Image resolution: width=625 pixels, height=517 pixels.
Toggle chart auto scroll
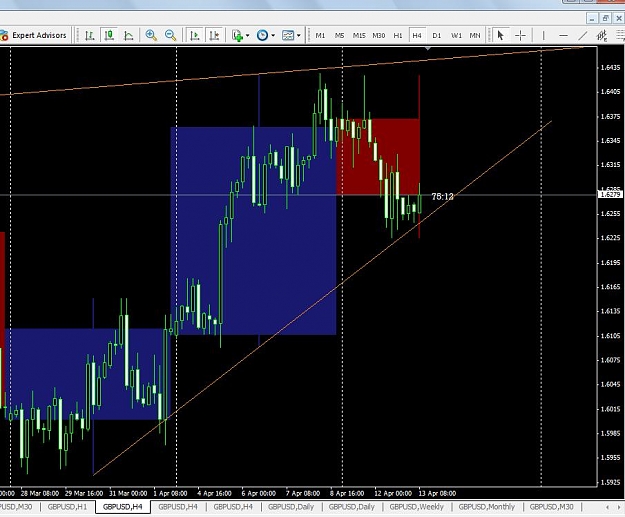pyautogui.click(x=195, y=35)
